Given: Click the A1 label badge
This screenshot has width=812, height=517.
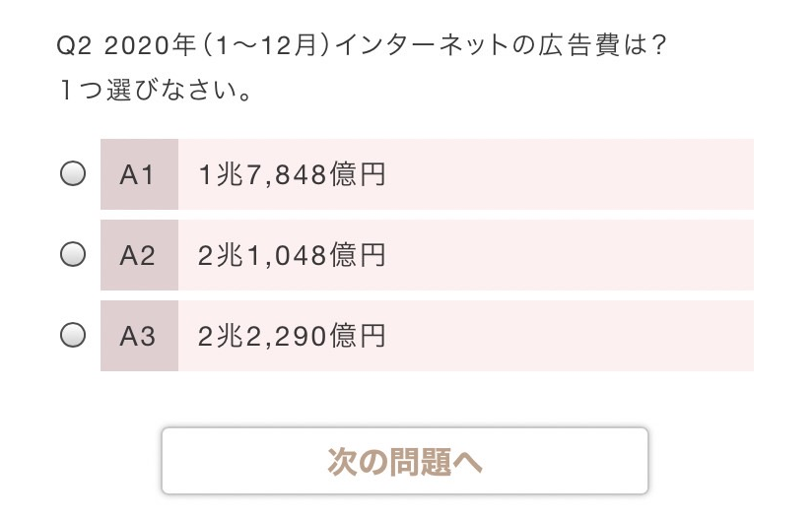Looking at the screenshot, I should click(139, 174).
